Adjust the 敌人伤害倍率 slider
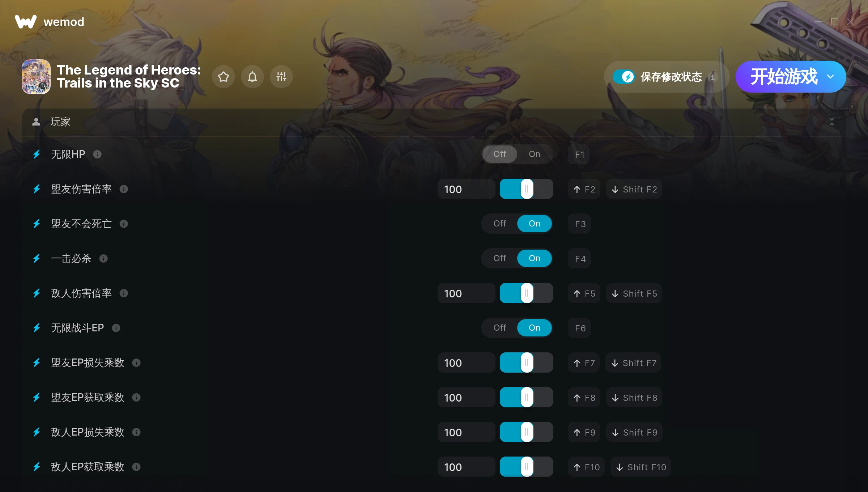Image resolution: width=868 pixels, height=492 pixels. [527, 293]
